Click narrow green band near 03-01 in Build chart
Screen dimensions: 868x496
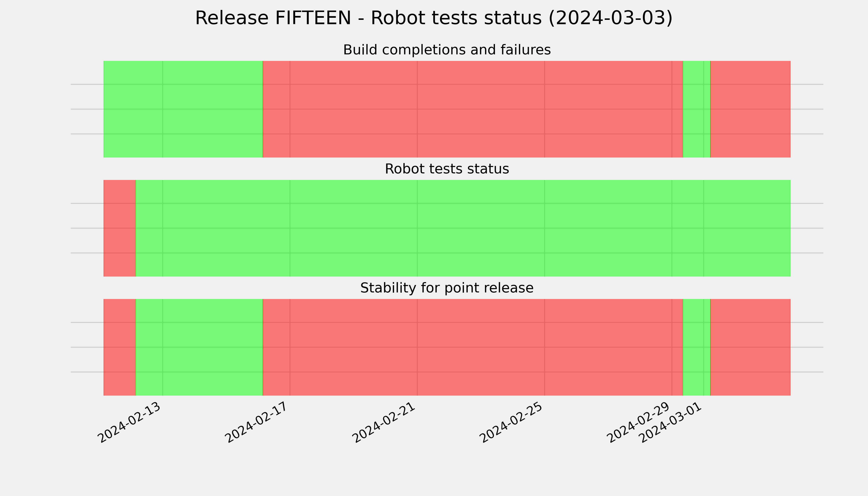(x=697, y=109)
